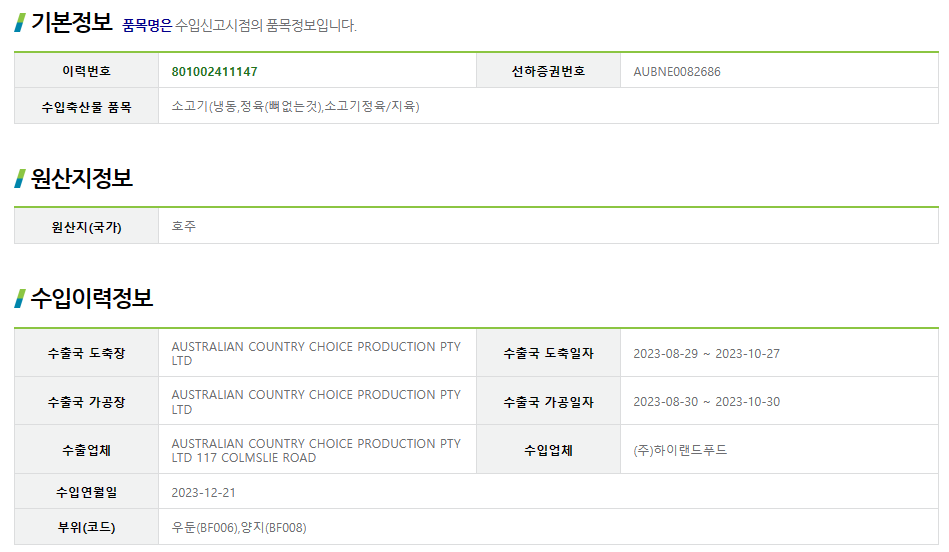This screenshot has width=949, height=552.
Task: Click the import date 2023-12-21
Action: click(203, 492)
